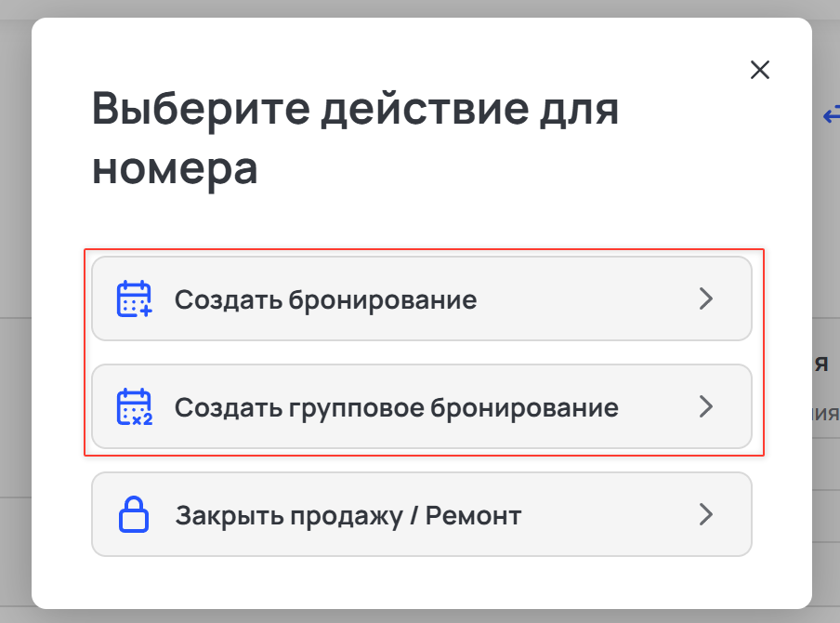This screenshot has width=840, height=623.
Task: Dismiss the dialog using the X icon
Action: click(760, 70)
